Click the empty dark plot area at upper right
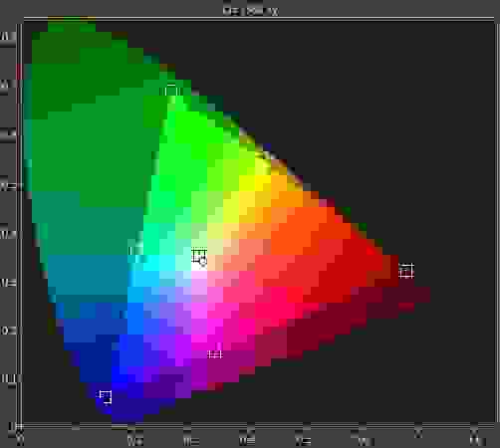 [x=381, y=100]
